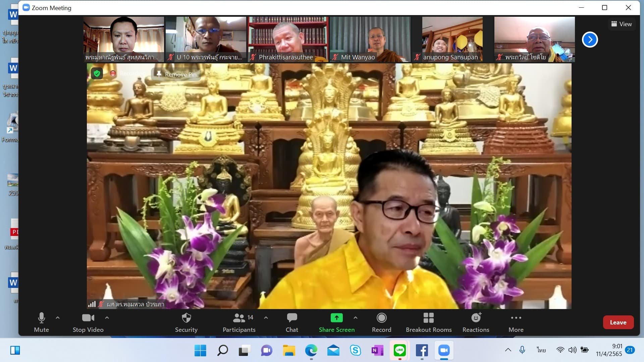Open the Teams Chat taskbar icon
The width and height of the screenshot is (644, 362).
[x=267, y=351]
